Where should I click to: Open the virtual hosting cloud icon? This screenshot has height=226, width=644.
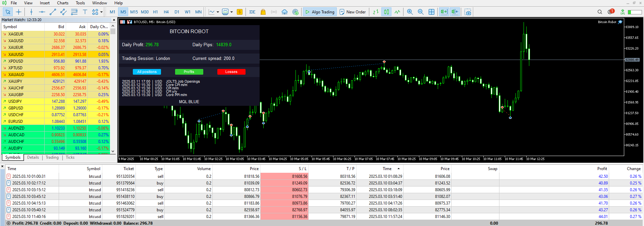click(x=284, y=12)
